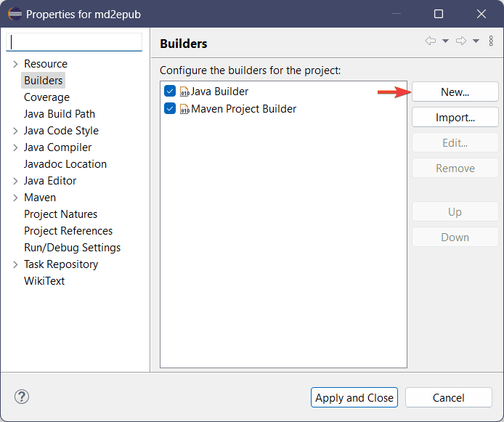This screenshot has width=504, height=422.
Task: Click the Import... button
Action: [x=455, y=118]
